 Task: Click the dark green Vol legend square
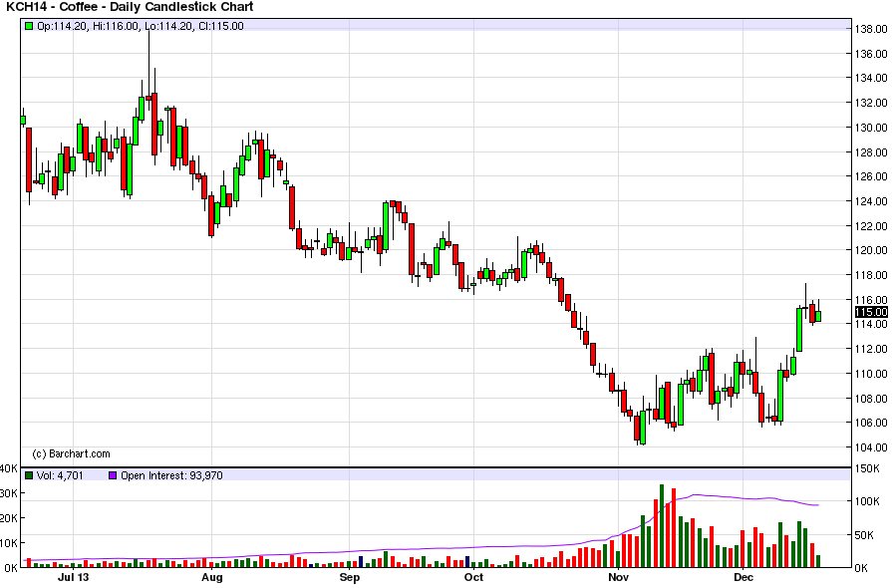click(29, 475)
